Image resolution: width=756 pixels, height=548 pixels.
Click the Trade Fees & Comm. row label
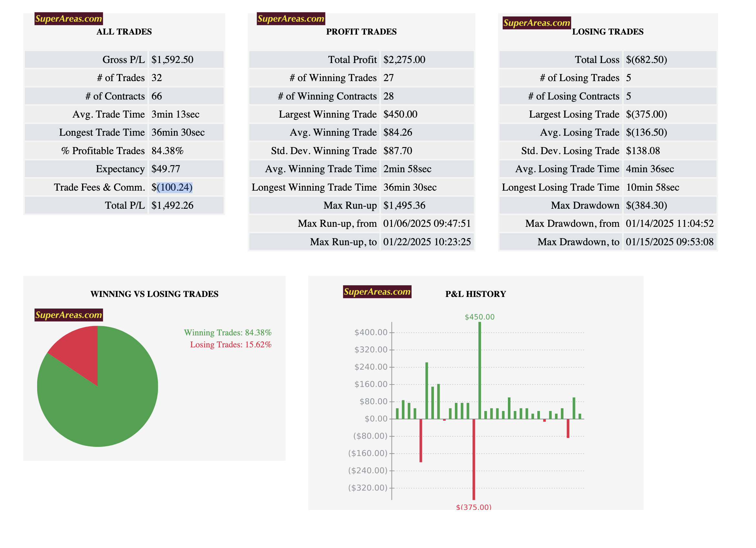tap(100, 187)
